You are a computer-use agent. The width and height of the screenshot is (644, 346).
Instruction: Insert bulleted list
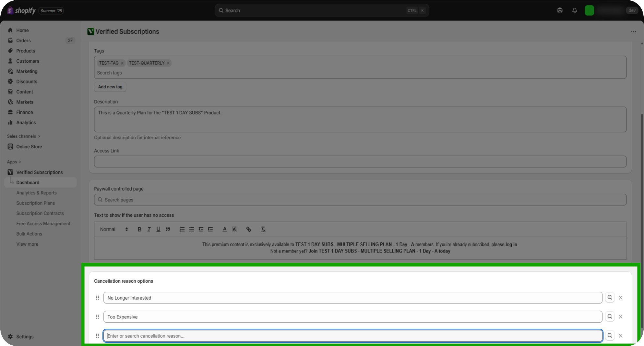pyautogui.click(x=192, y=229)
